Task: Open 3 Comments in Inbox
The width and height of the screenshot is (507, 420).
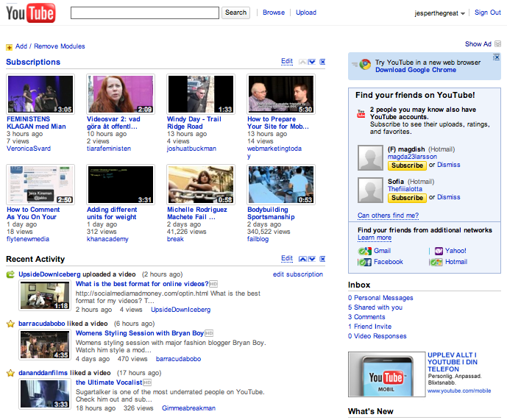Action: 366,317
